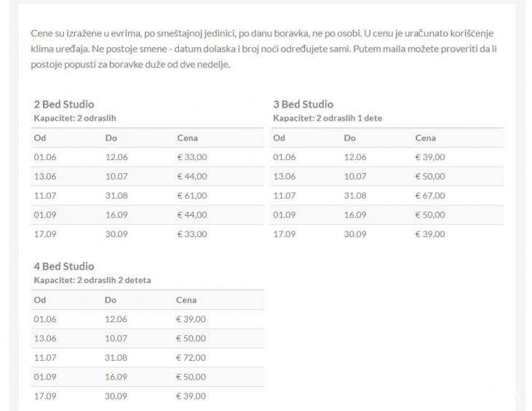The height and width of the screenshot is (411, 532).
Task: Click the 4 Bed Studio heading
Action: pyautogui.click(x=64, y=266)
